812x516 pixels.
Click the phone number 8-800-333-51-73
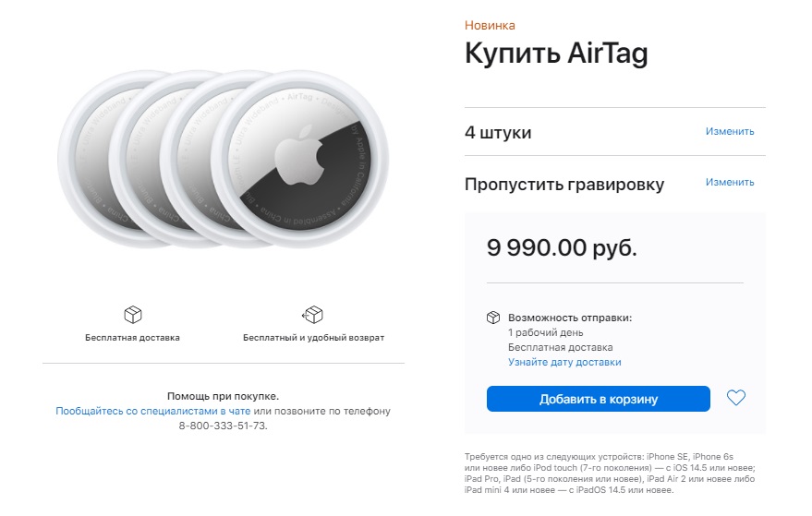pos(223,426)
